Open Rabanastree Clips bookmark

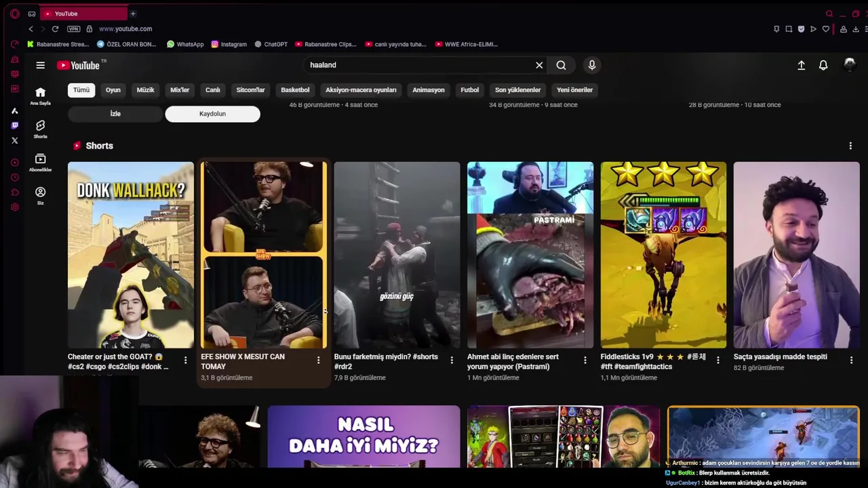[x=325, y=44]
